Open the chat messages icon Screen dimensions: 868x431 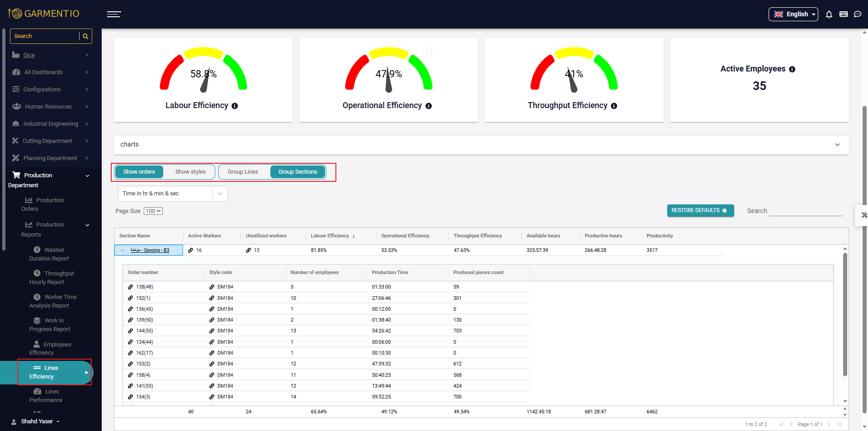tap(858, 14)
